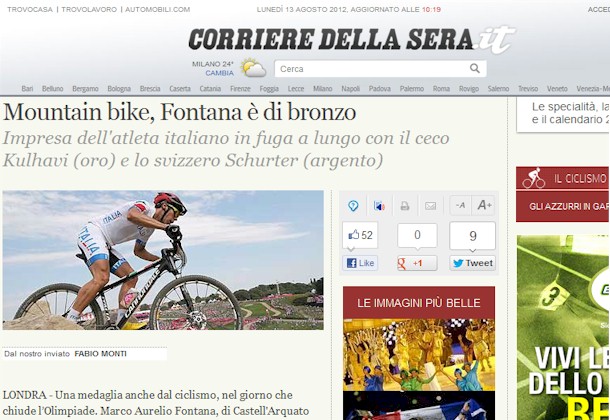The height and width of the screenshot is (420, 610).
Task: Click the email article envelope icon
Action: pos(430,206)
